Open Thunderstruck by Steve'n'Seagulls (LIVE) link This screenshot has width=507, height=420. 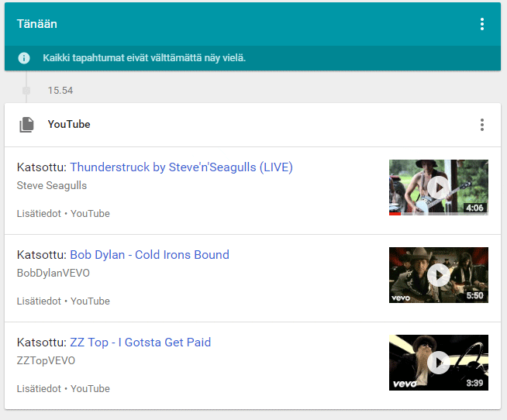[x=181, y=167]
